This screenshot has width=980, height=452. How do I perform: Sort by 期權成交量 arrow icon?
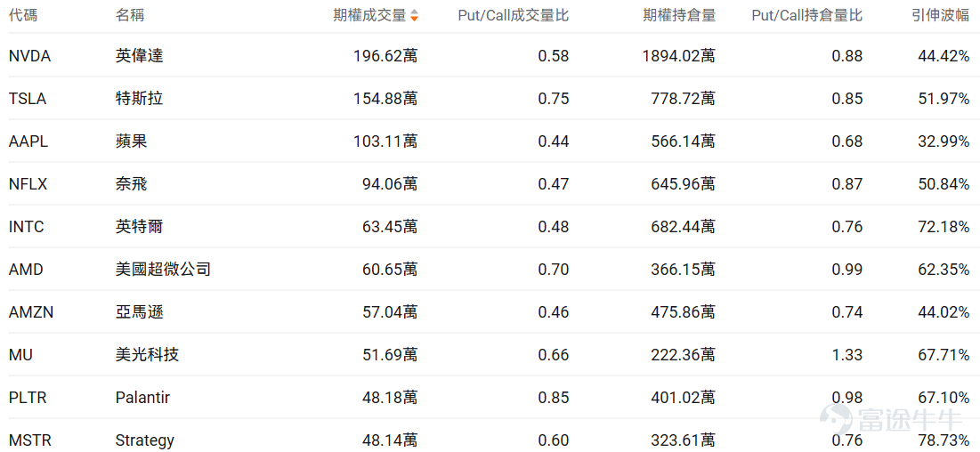[x=414, y=16]
